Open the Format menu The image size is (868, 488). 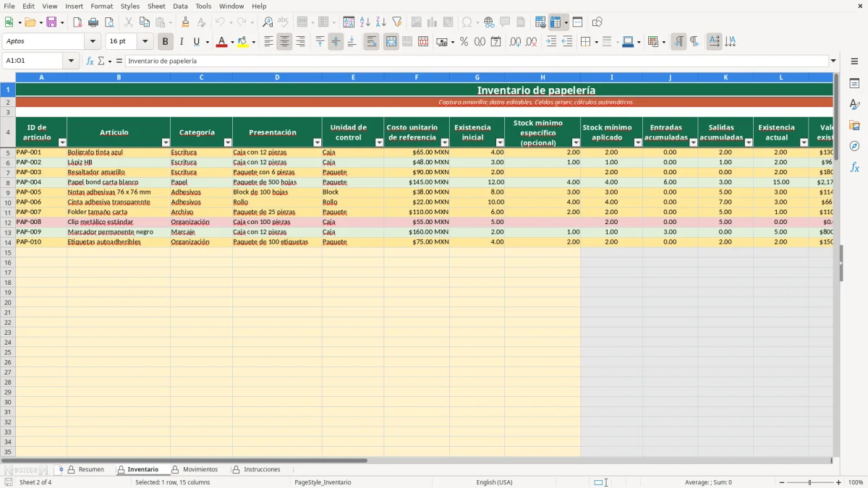(x=101, y=6)
